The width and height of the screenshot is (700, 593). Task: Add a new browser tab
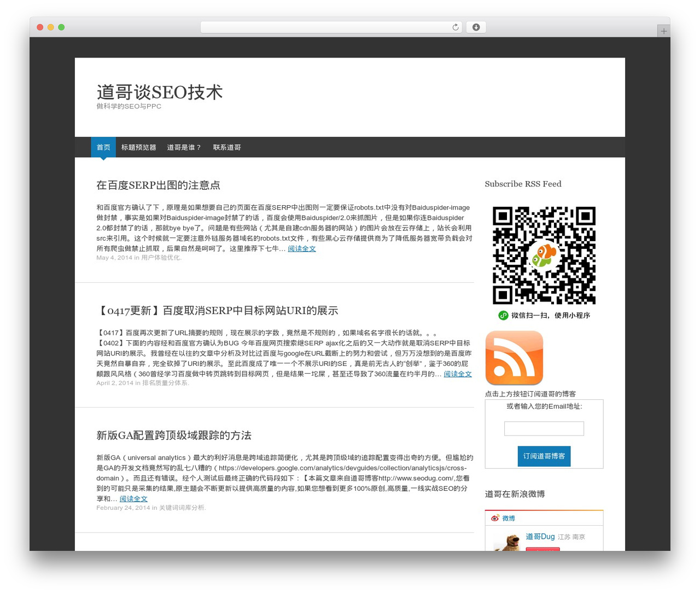tap(663, 31)
